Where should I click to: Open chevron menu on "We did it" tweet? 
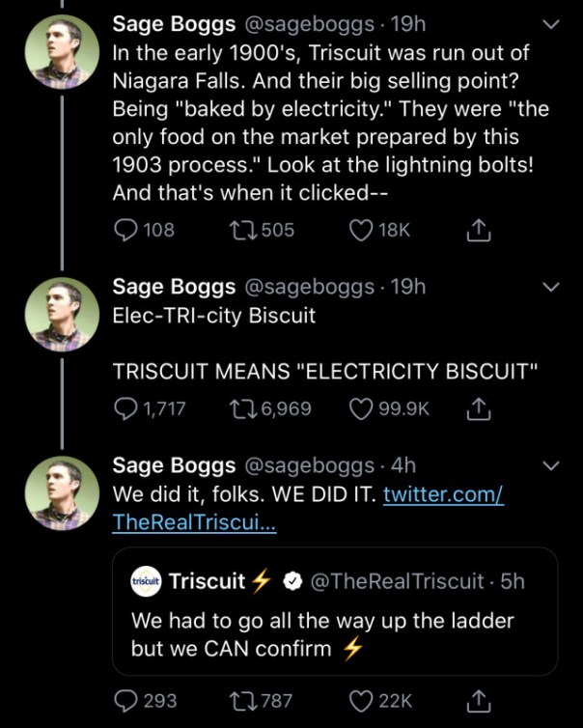point(551,466)
